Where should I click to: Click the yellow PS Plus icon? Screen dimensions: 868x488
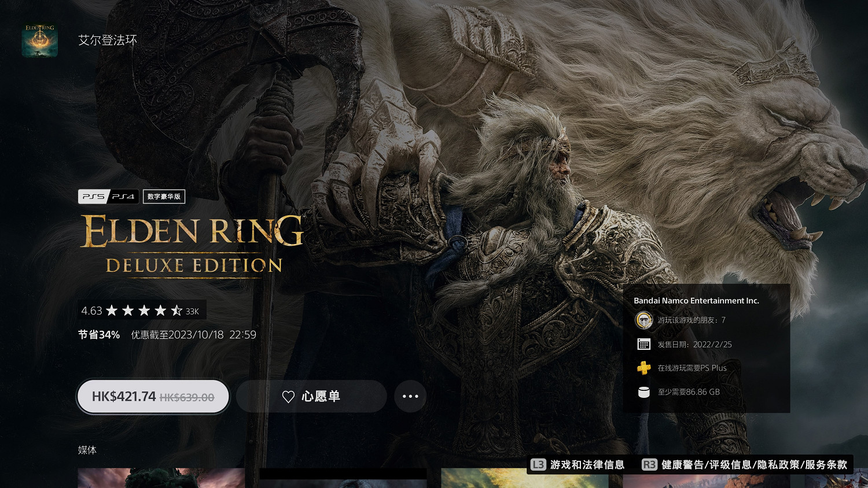tap(643, 368)
